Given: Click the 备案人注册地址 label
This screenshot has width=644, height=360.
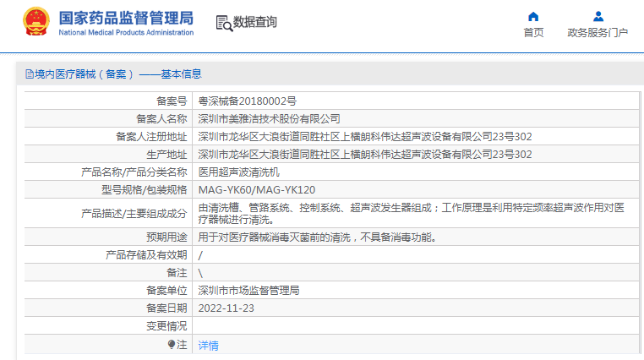Looking at the screenshot, I should [151, 137].
